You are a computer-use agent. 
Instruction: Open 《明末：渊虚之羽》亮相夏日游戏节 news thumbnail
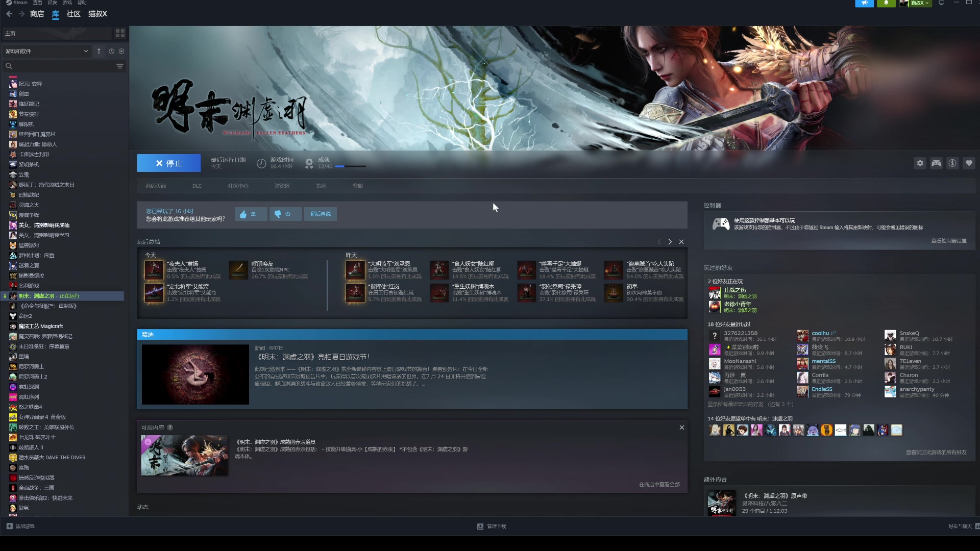195,374
